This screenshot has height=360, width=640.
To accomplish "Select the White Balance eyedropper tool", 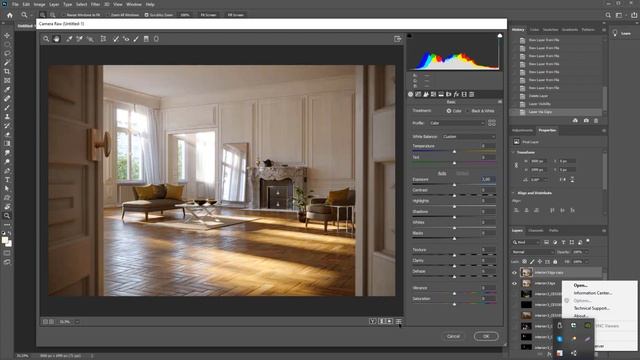I will [x=69, y=39].
